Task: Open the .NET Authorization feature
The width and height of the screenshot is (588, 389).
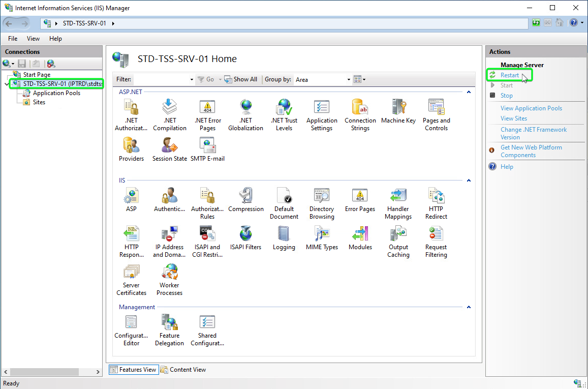Action: point(131,115)
